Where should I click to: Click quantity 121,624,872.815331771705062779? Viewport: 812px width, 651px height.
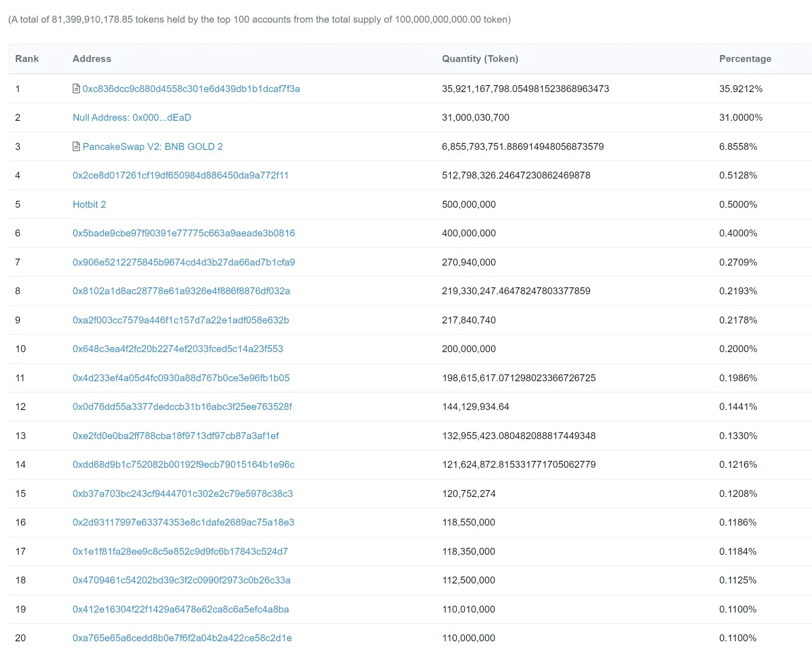coord(519,465)
